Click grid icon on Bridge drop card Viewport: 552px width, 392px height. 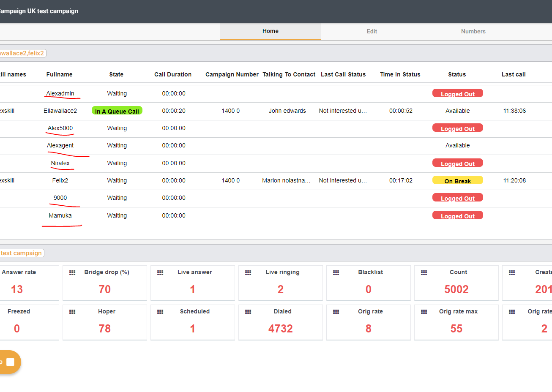pos(72,273)
